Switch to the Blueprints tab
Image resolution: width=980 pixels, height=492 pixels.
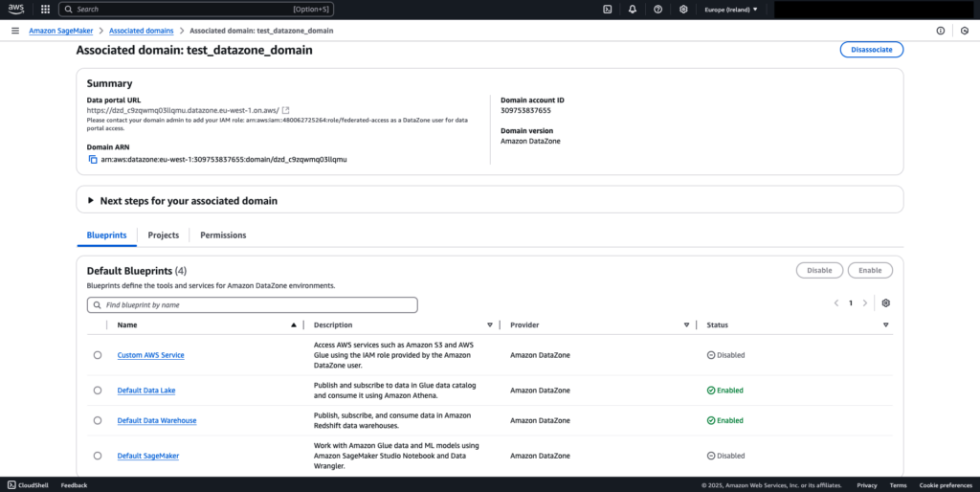pos(106,235)
